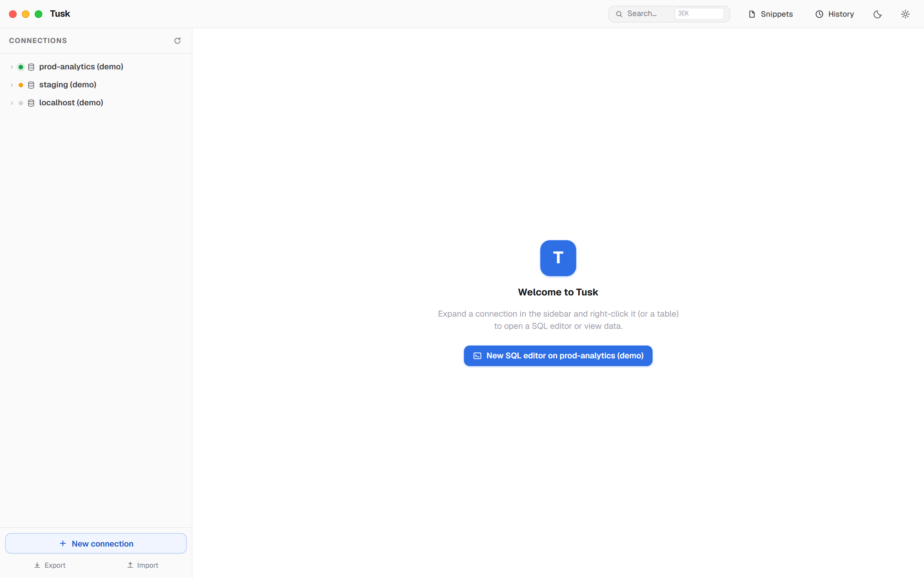Expand the localhost (demo) connection chevron
This screenshot has width=924, height=578.
[x=12, y=103]
